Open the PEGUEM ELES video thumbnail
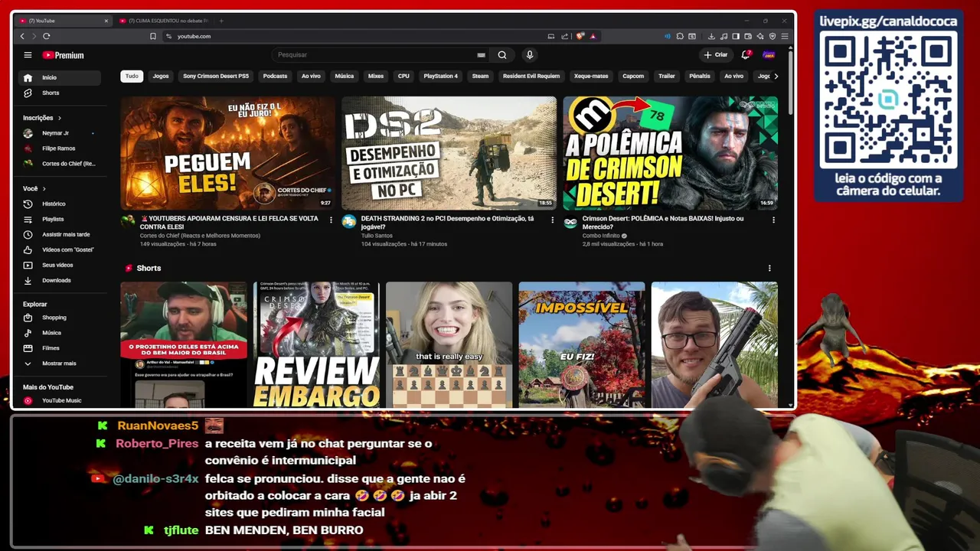 click(227, 153)
